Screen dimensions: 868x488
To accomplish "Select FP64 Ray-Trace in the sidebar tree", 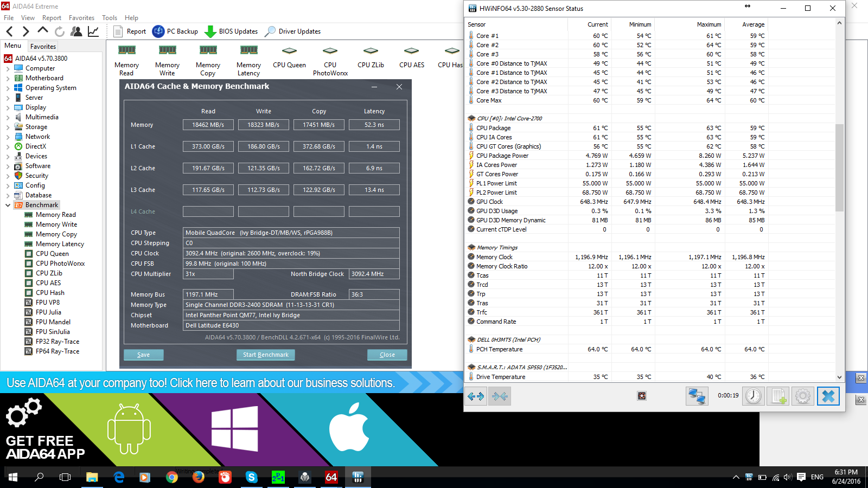I will [x=57, y=351].
